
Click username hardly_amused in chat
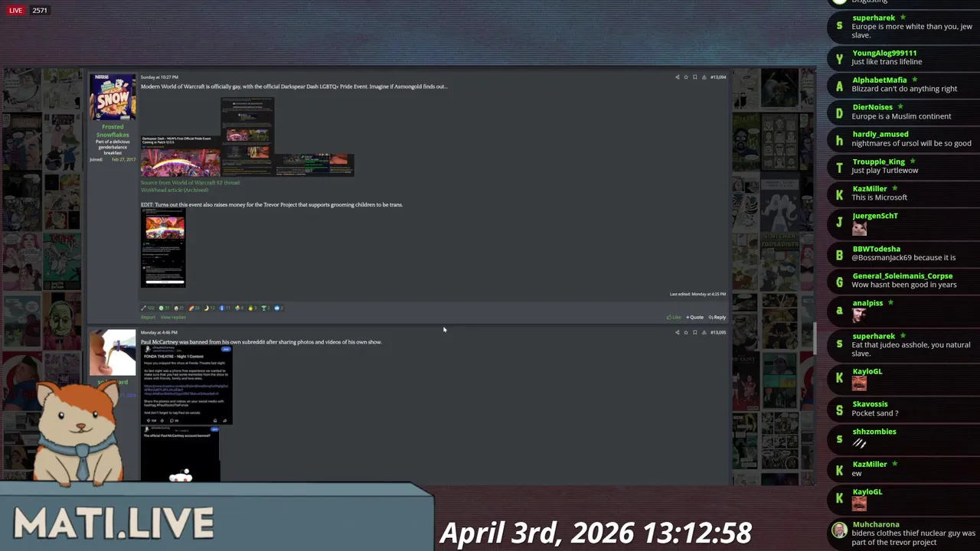880,135
